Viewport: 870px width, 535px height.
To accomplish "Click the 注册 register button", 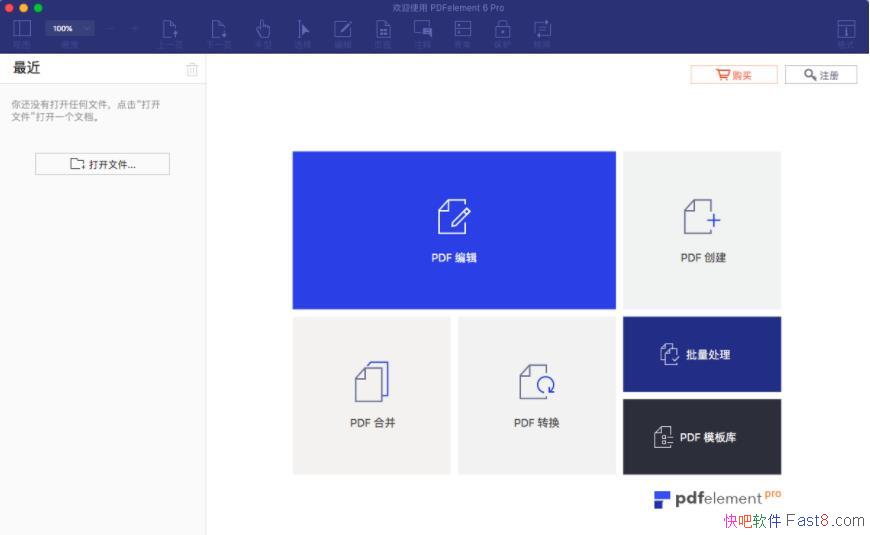I will coord(821,75).
